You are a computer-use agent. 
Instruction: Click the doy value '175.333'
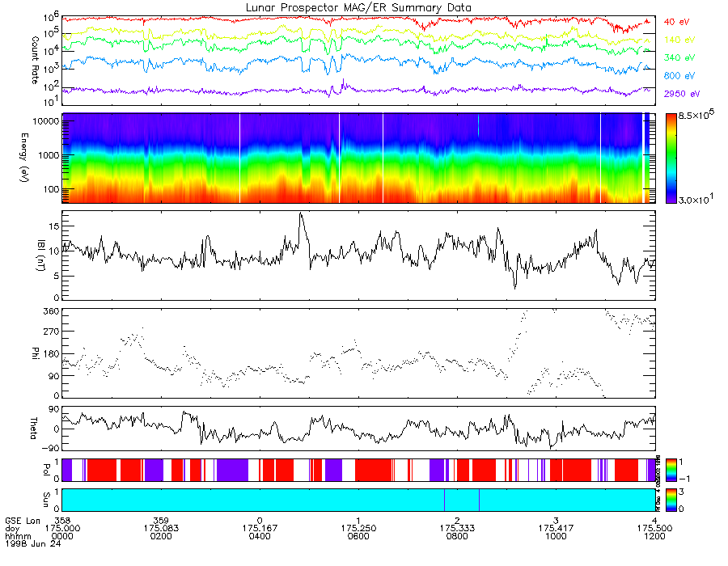[x=457, y=529]
